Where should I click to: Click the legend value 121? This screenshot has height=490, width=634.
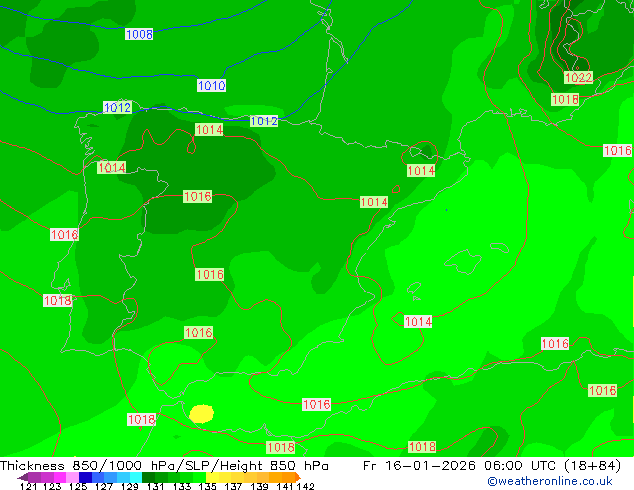28,486
